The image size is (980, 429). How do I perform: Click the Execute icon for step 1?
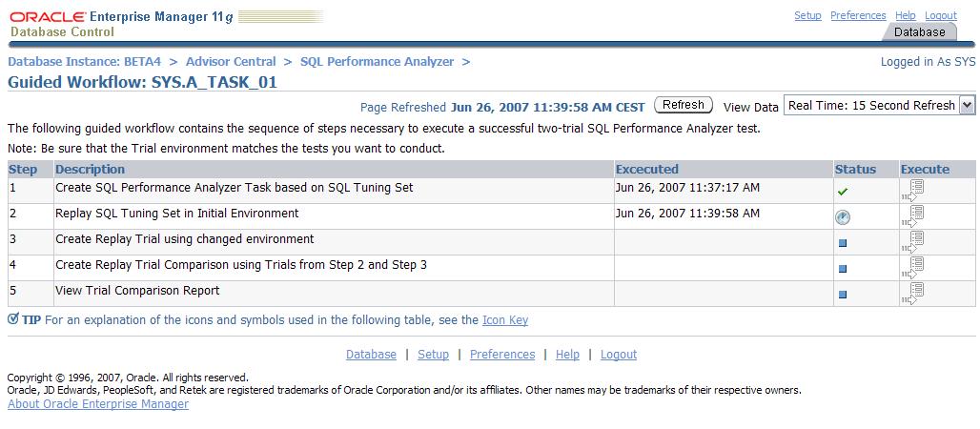(x=912, y=191)
